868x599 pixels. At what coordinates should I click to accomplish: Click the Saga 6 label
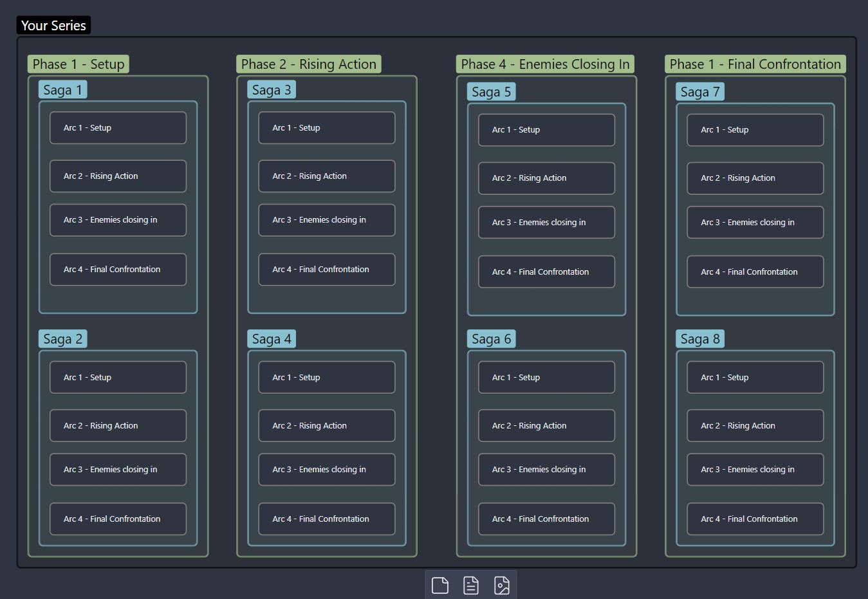click(x=491, y=339)
